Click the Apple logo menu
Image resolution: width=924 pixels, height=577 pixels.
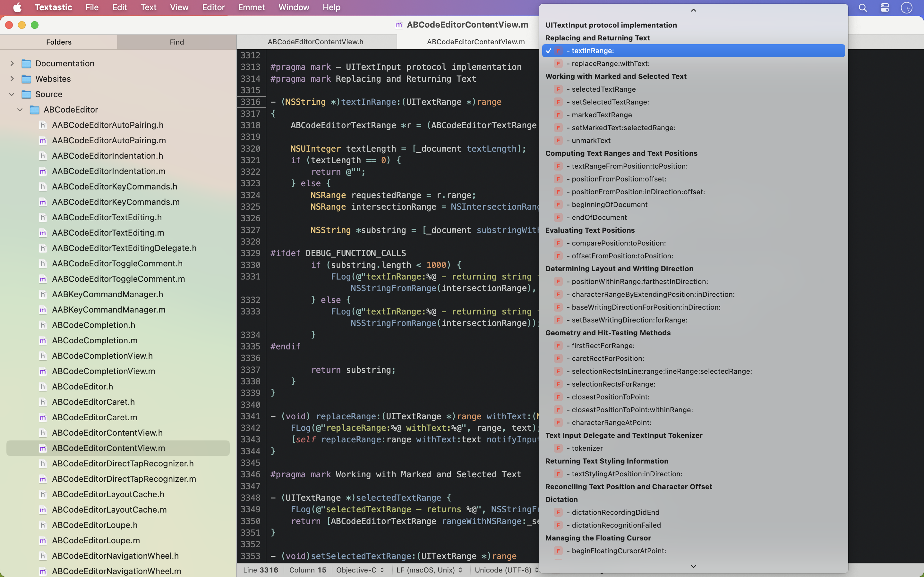click(17, 8)
